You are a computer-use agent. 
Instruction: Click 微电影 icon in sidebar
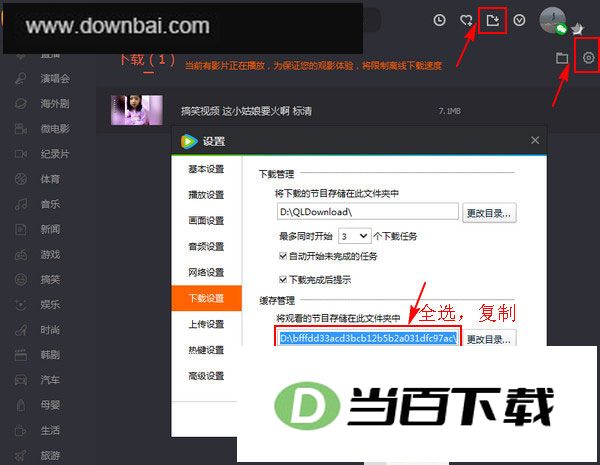coord(21,129)
